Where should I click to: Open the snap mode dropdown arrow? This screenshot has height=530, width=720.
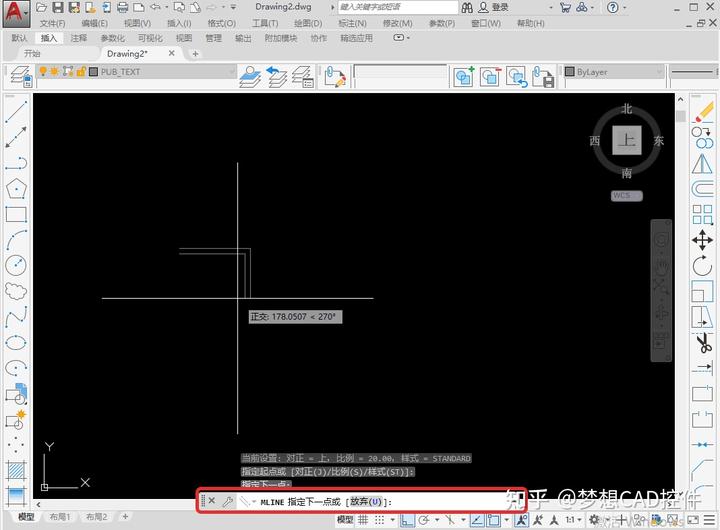(393, 520)
